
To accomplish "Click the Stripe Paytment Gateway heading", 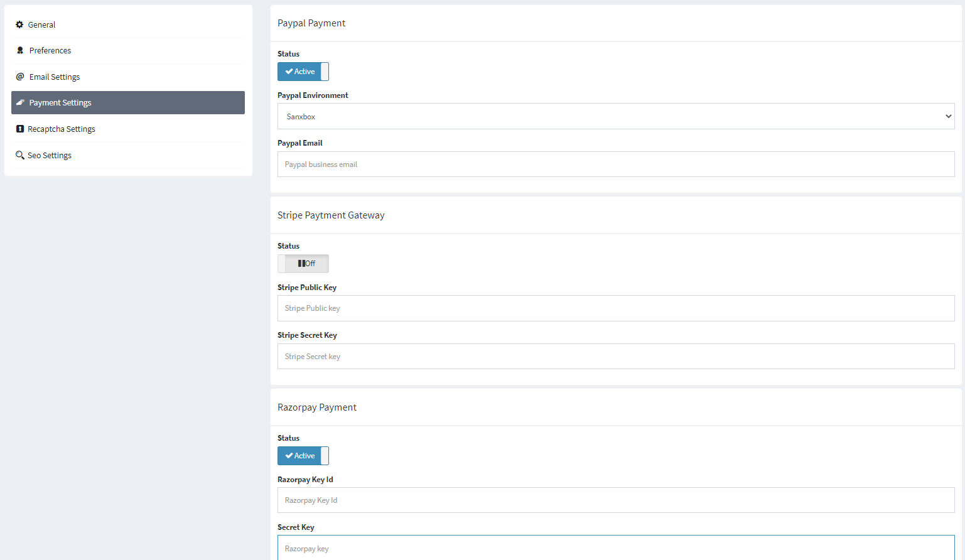I will [331, 215].
